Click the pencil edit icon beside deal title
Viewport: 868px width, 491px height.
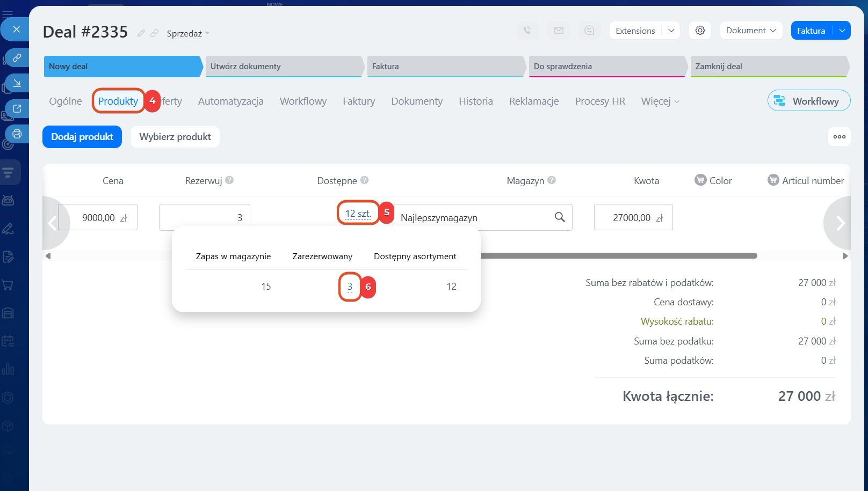141,33
